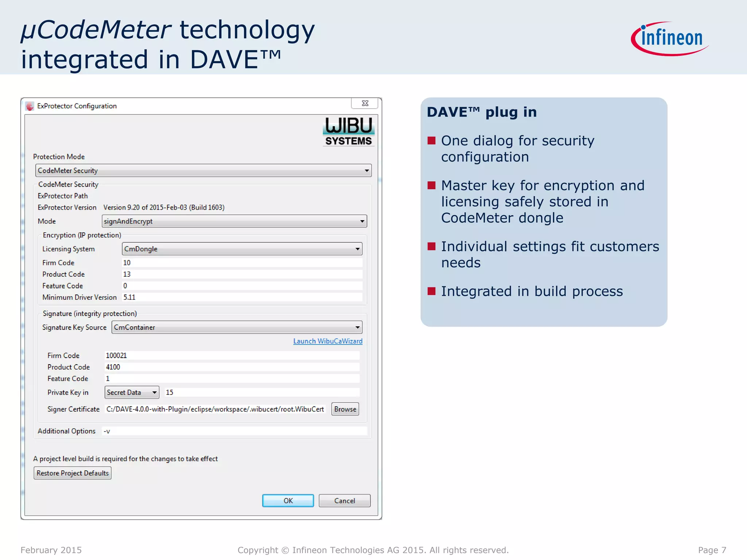
Task: Click the Individual settings fit customers needs bullet
Action: pyautogui.click(x=550, y=254)
